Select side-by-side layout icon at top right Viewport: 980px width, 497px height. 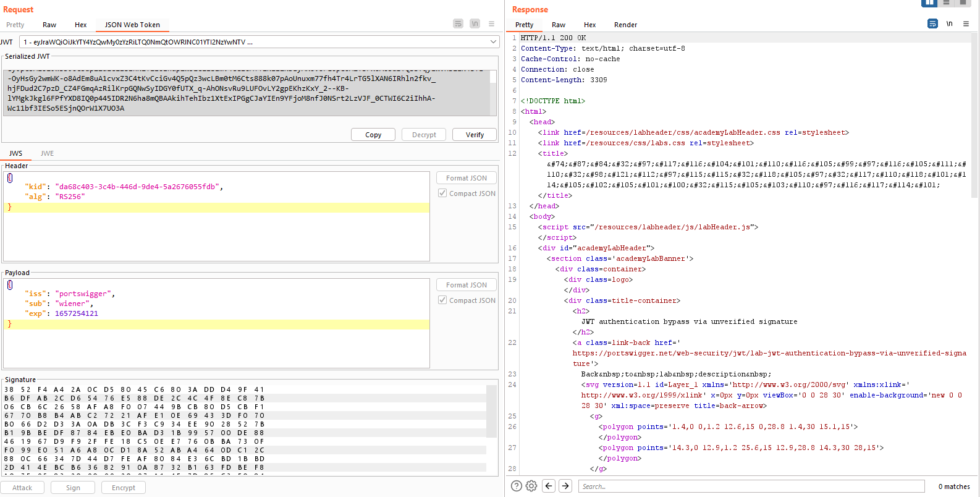[929, 3]
